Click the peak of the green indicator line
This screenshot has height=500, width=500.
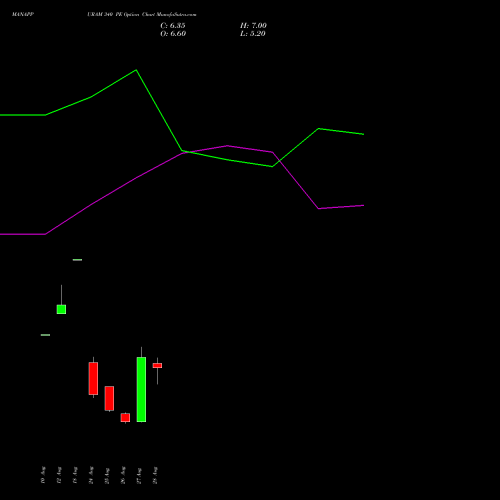[136, 70]
